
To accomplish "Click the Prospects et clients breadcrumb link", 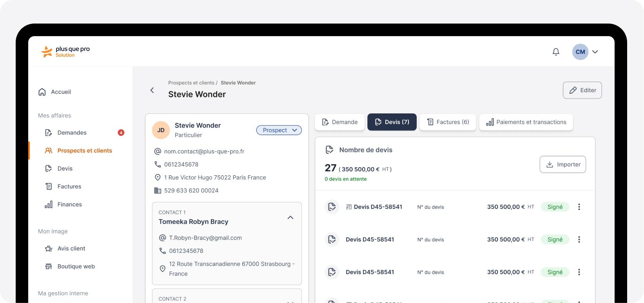I will [x=191, y=83].
